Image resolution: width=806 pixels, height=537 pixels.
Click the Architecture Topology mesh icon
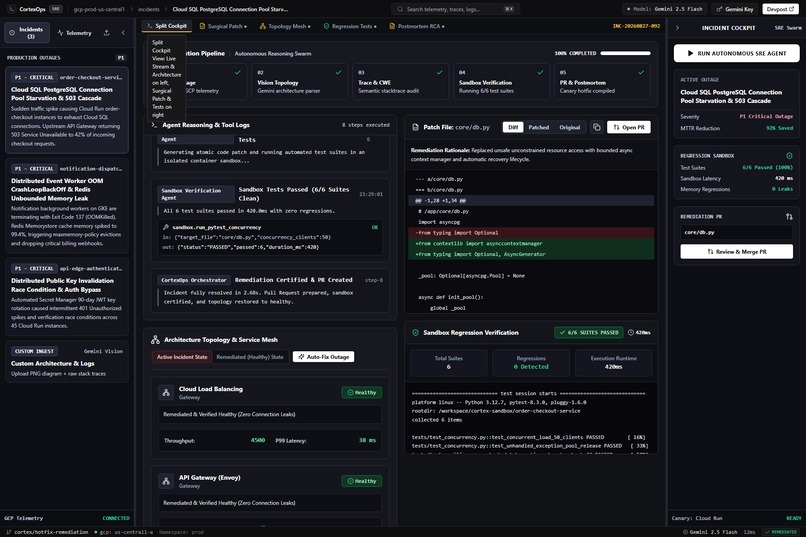(155, 340)
